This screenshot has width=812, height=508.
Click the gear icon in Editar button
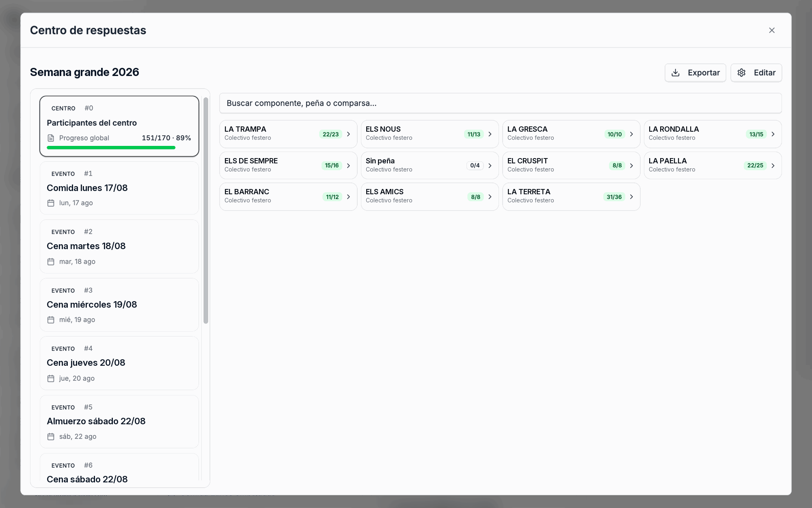(741, 73)
